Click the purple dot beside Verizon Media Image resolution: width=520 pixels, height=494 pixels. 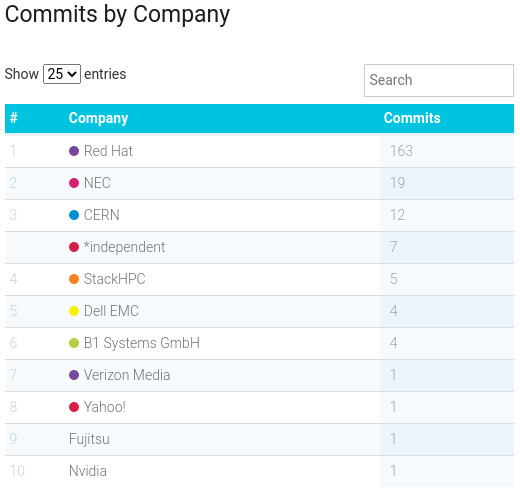coord(74,375)
